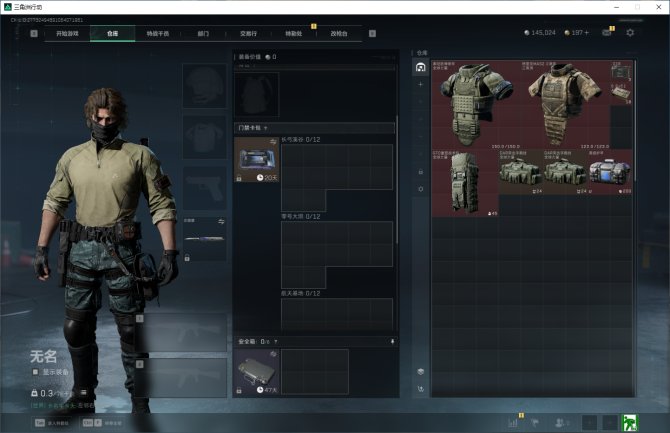This screenshot has height=433, width=670.
Task: Click the pin icon on 安全箱 header
Action: pos(392,342)
